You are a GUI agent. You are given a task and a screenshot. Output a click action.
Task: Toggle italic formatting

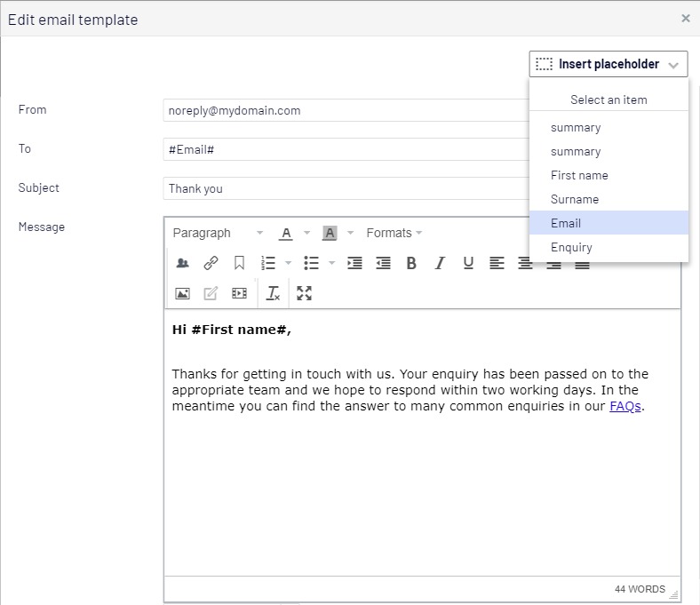point(440,263)
